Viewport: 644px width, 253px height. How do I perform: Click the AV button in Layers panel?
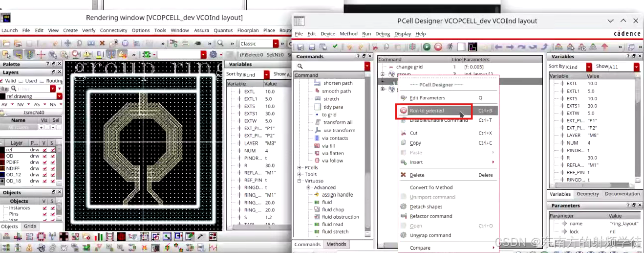(x=4, y=104)
